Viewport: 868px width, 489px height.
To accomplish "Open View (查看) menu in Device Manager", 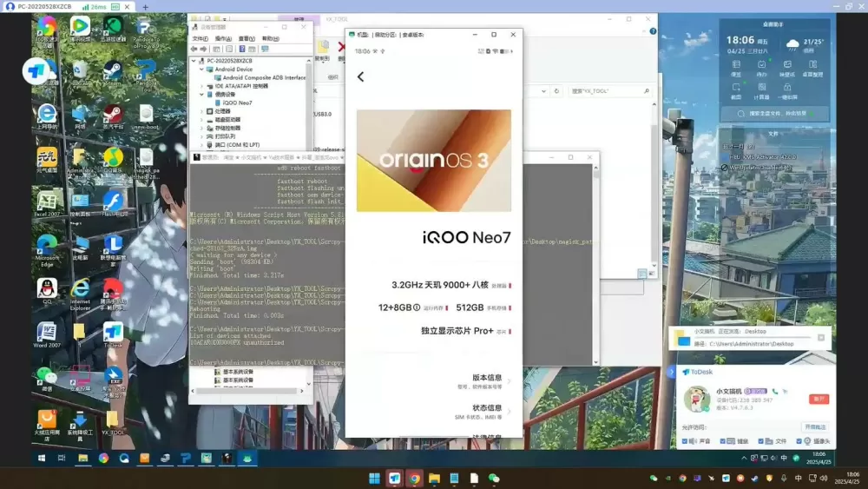I will (x=247, y=39).
